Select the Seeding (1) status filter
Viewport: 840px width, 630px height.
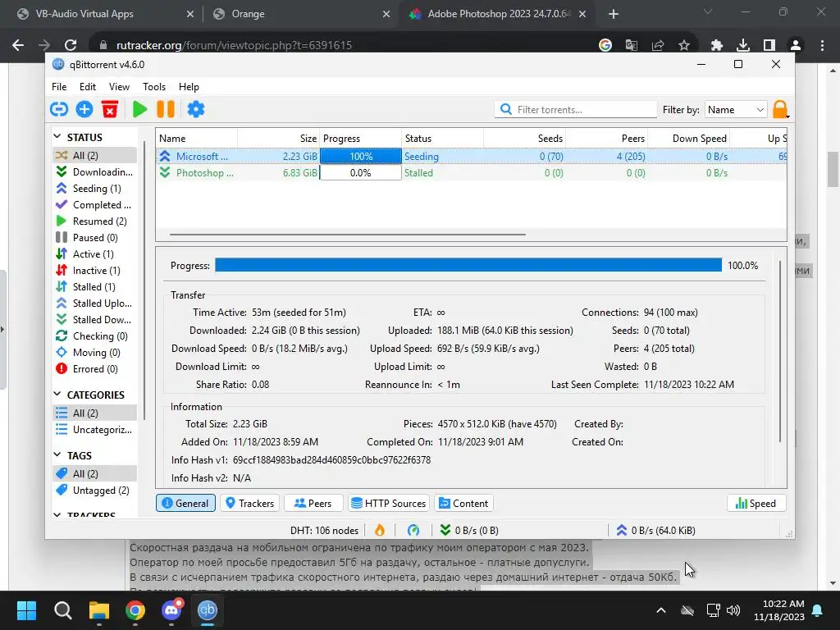pos(95,189)
